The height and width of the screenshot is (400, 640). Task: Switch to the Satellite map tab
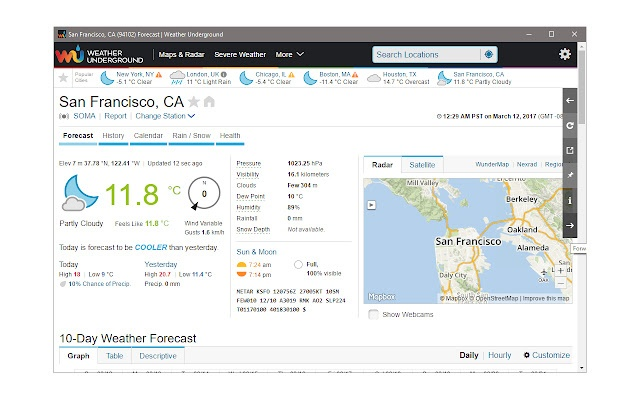click(x=423, y=162)
